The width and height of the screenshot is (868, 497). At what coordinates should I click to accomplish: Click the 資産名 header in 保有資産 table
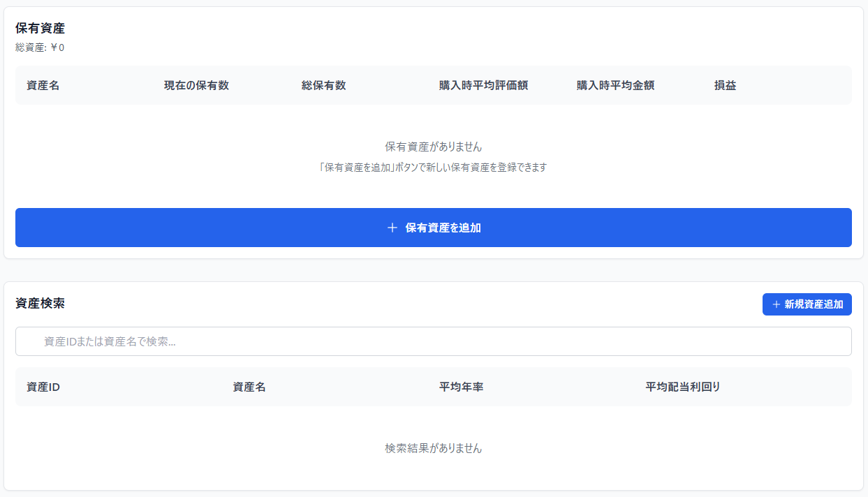point(43,85)
